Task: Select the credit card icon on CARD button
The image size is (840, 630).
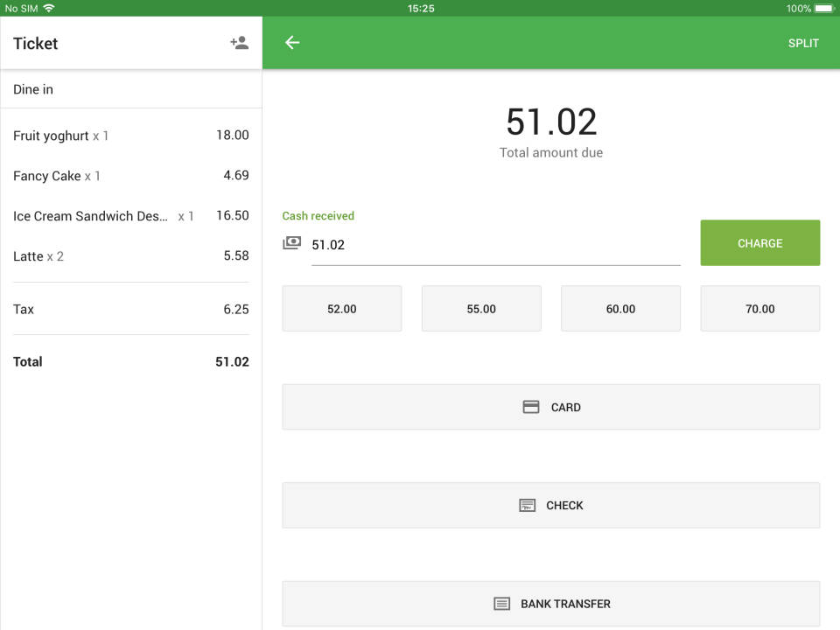Action: click(530, 406)
